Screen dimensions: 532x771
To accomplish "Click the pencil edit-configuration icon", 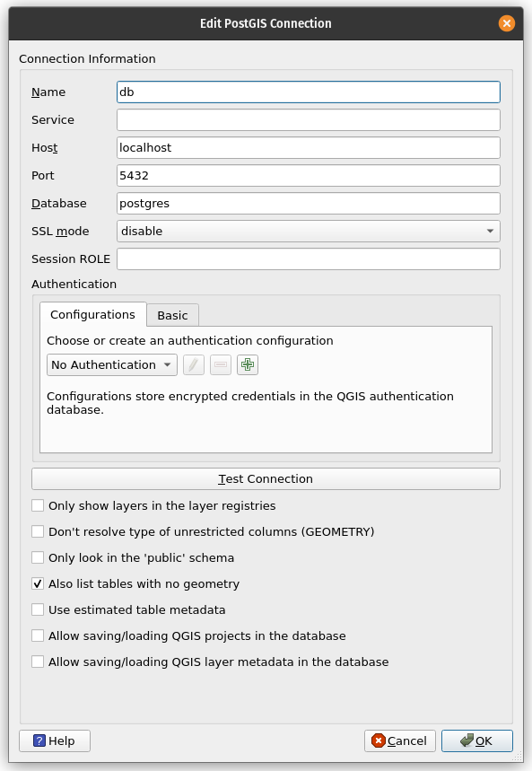I will click(194, 364).
